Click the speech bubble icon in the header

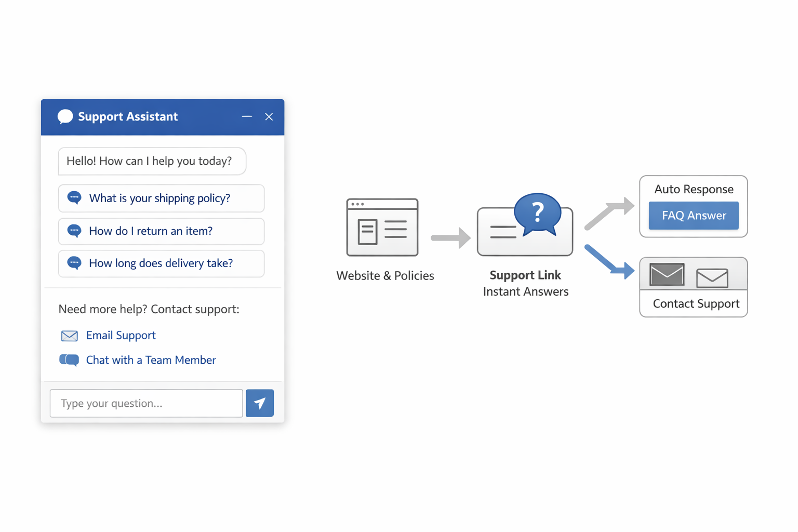(x=65, y=116)
